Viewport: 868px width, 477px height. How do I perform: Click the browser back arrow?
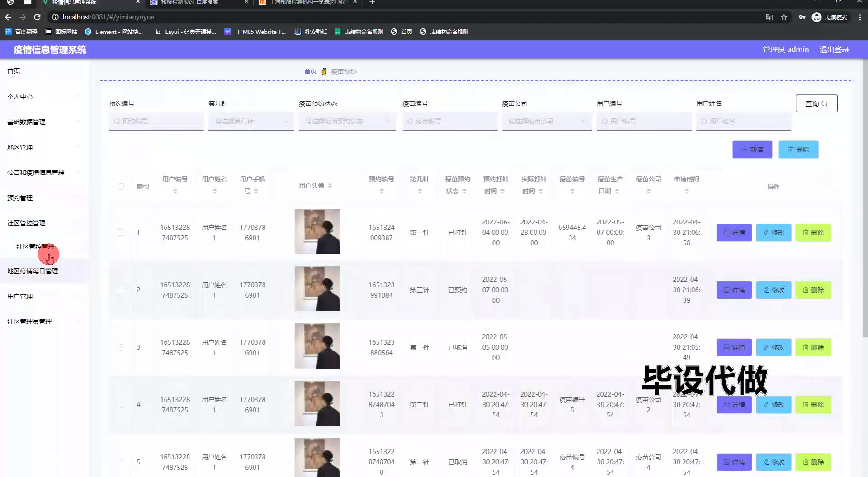click(8, 17)
